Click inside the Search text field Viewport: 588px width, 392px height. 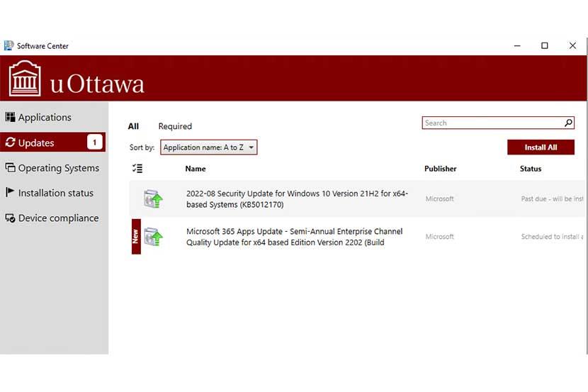[x=492, y=123]
